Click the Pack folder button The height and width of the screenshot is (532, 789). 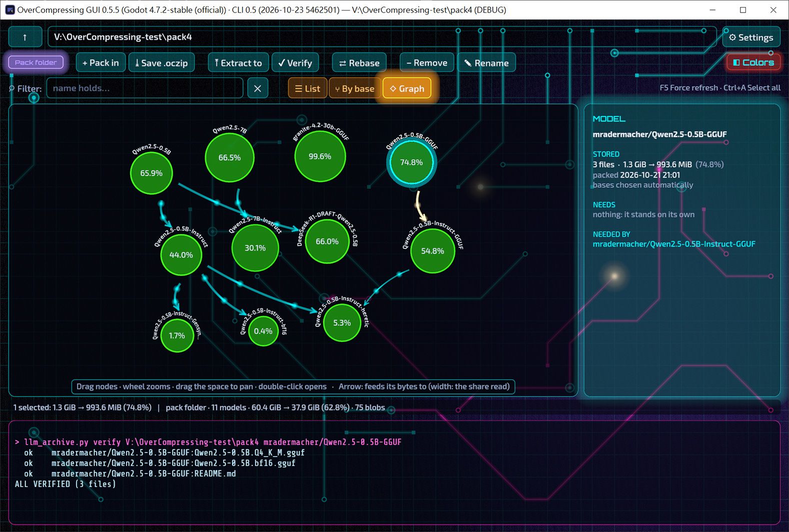tap(36, 62)
